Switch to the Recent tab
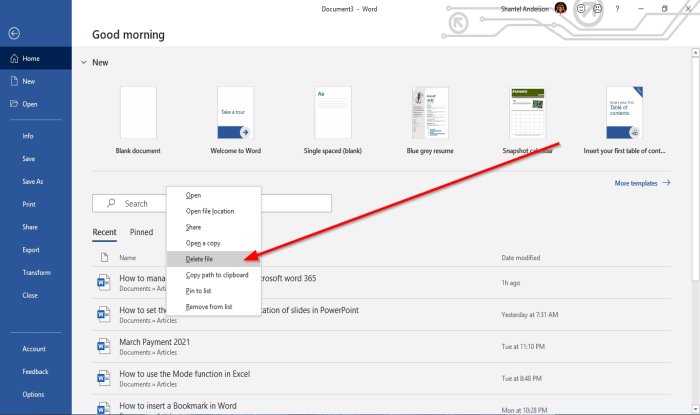 point(104,232)
